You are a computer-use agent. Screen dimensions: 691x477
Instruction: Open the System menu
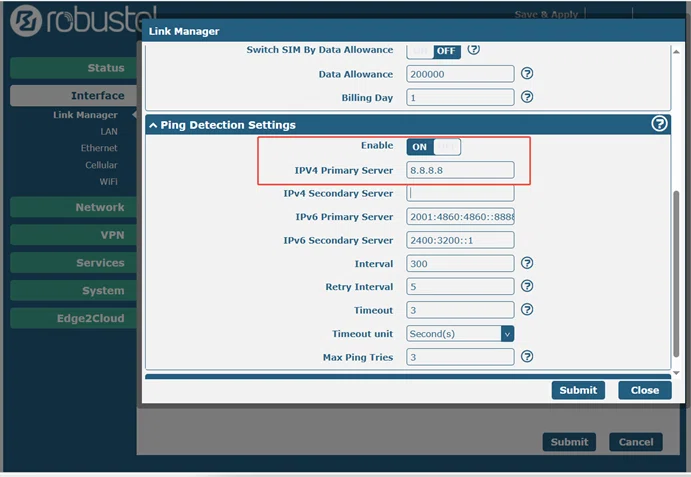click(74, 291)
